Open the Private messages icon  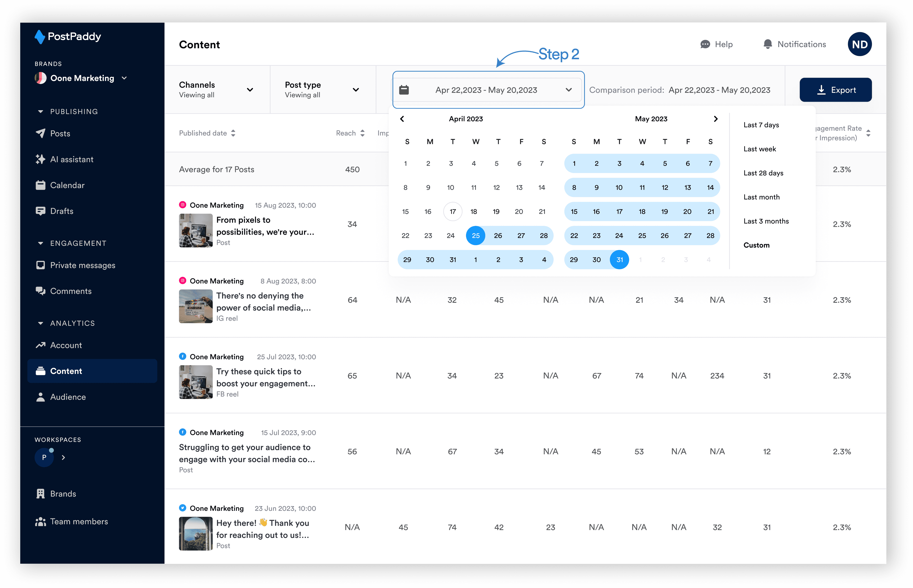(40, 265)
